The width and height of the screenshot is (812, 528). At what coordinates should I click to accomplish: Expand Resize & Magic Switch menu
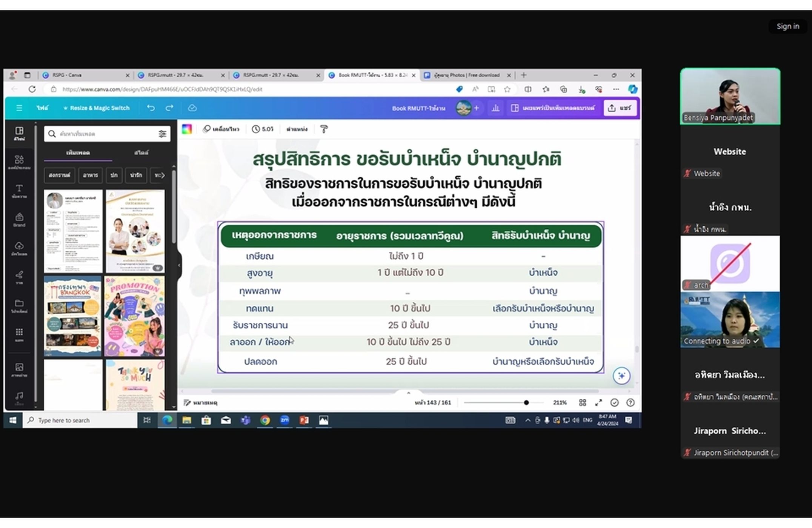coord(96,108)
